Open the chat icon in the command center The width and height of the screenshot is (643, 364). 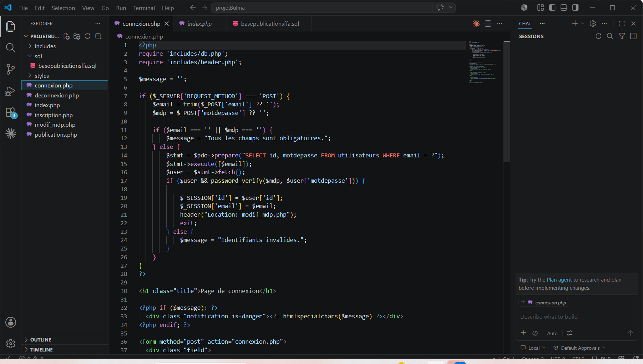click(x=440, y=7)
